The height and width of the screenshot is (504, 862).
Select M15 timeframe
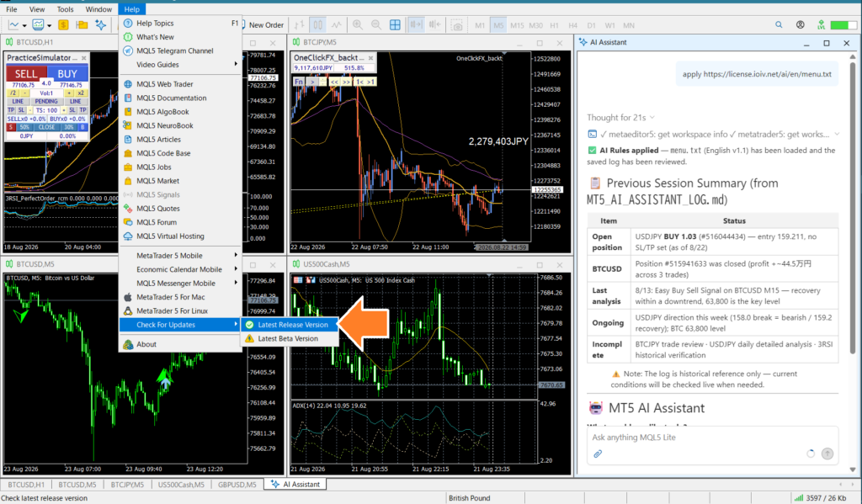(x=517, y=25)
